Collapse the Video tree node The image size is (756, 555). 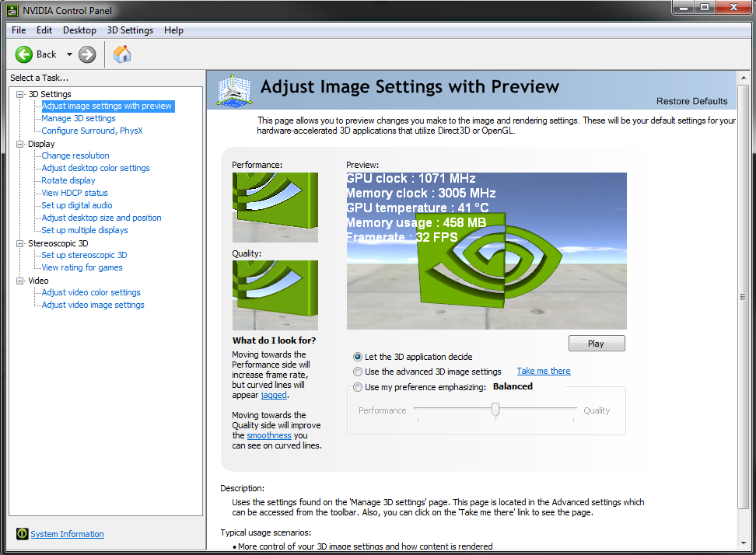[x=19, y=281]
